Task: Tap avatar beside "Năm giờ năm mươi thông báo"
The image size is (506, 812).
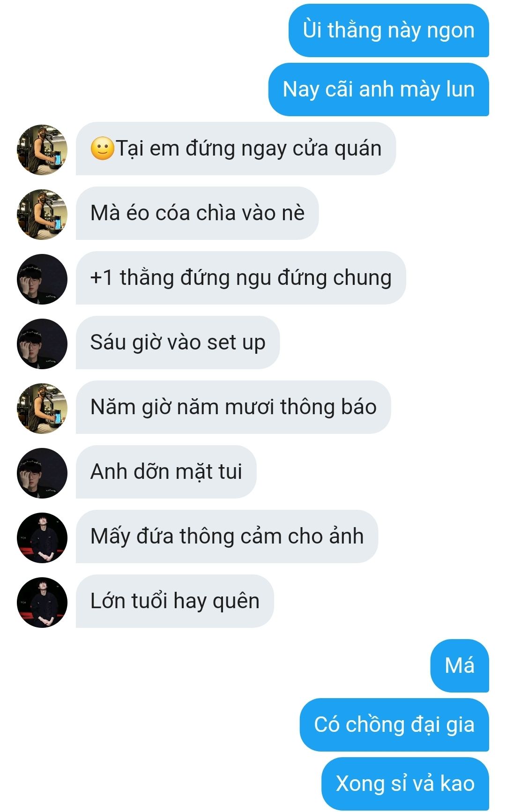Action: click(42, 409)
